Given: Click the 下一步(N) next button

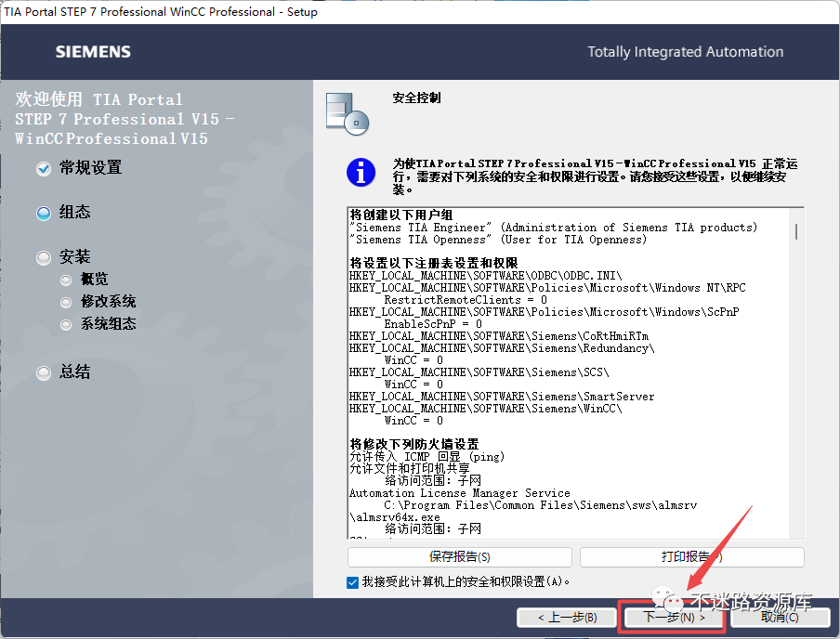Looking at the screenshot, I should [x=673, y=617].
